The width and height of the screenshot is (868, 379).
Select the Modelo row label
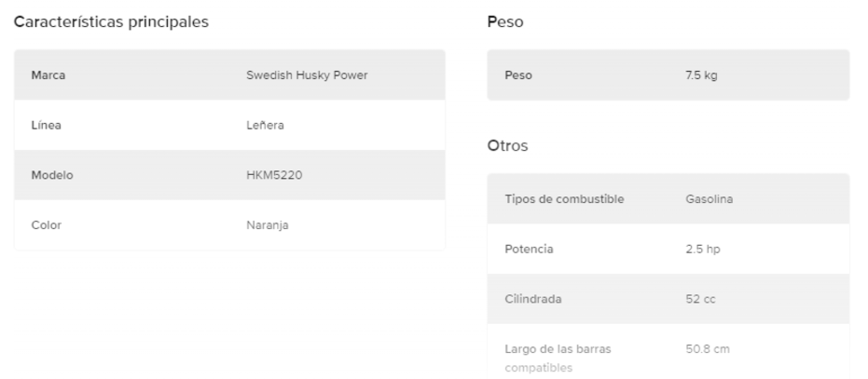point(52,175)
